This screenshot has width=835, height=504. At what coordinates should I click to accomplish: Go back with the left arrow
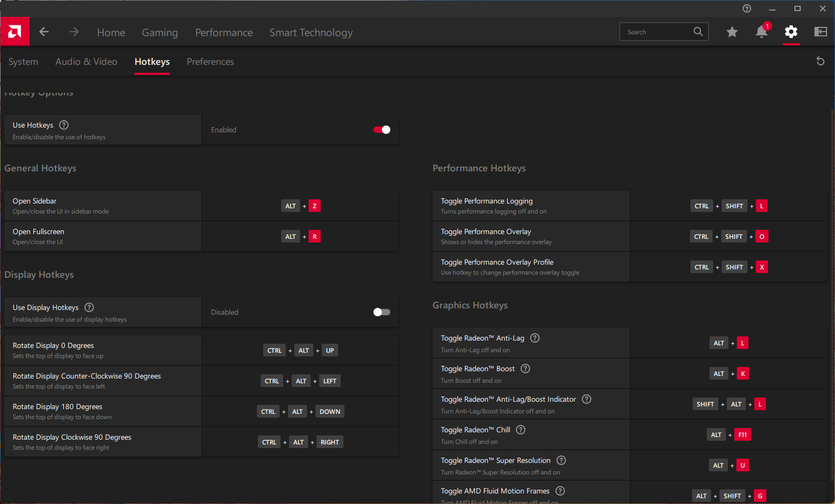[x=44, y=32]
